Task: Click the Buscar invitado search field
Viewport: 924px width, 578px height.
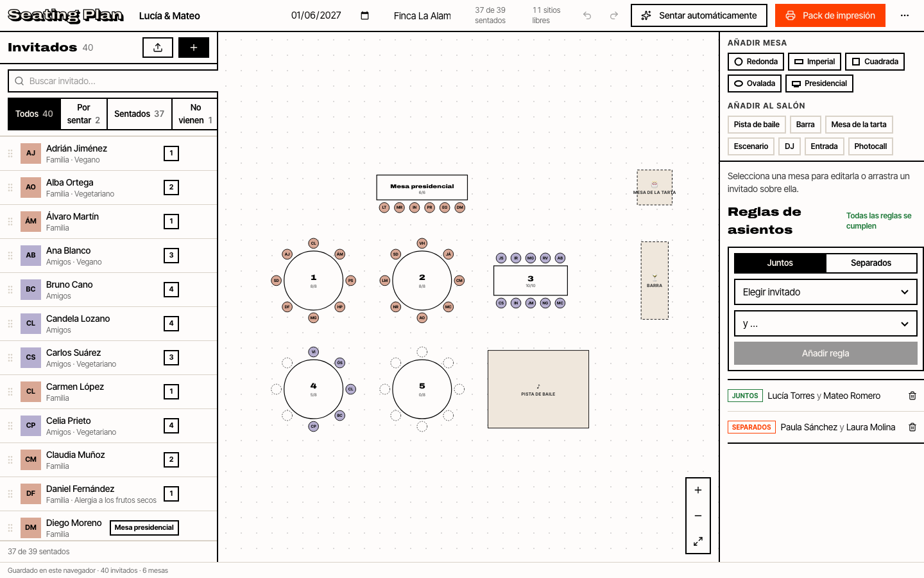Action: [113, 81]
